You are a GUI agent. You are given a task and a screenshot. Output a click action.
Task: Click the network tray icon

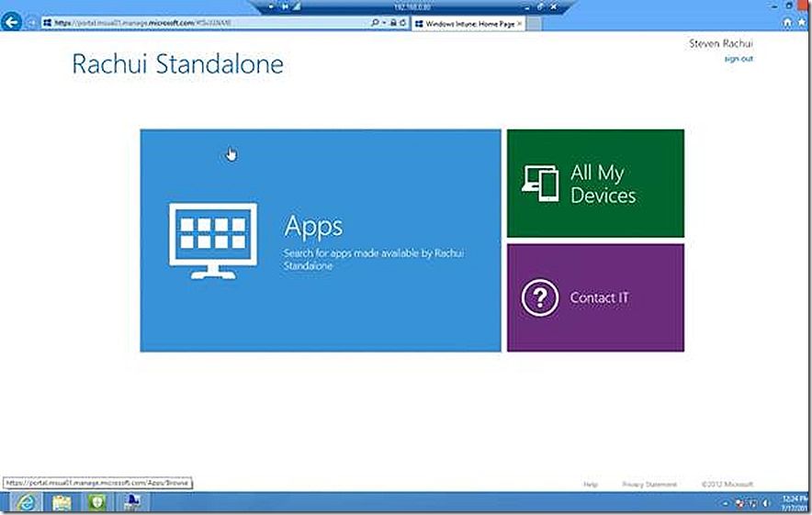(753, 503)
